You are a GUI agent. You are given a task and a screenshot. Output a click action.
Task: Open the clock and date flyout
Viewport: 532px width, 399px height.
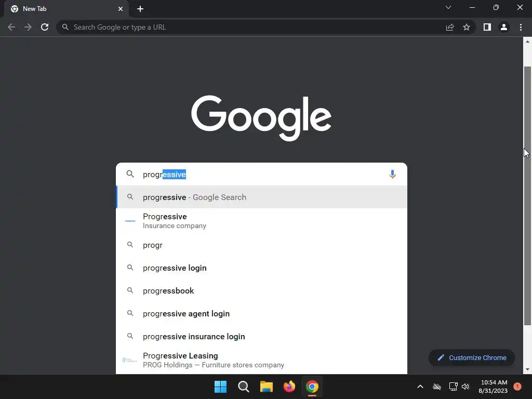[493, 387]
